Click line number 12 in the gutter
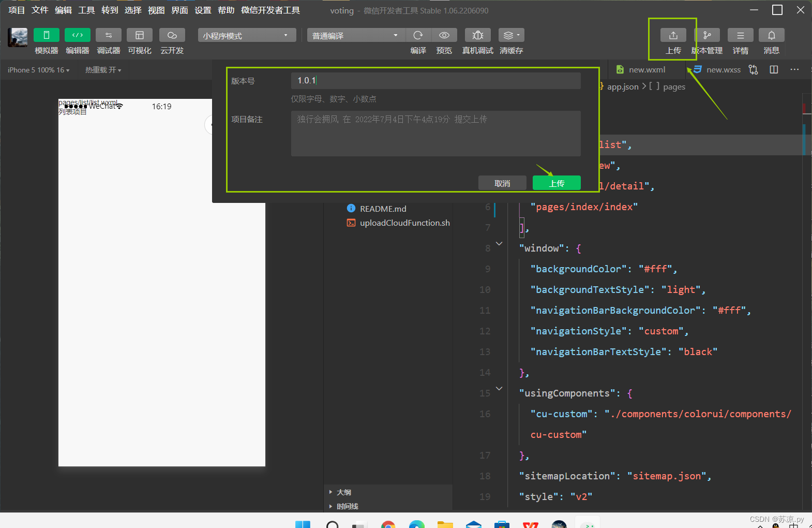Image resolution: width=812 pixels, height=528 pixels. 485,331
